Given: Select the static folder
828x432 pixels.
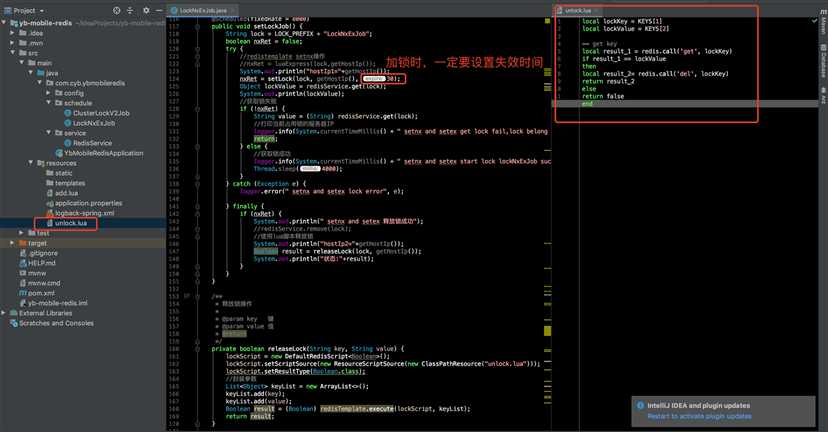Looking at the screenshot, I should [x=63, y=173].
